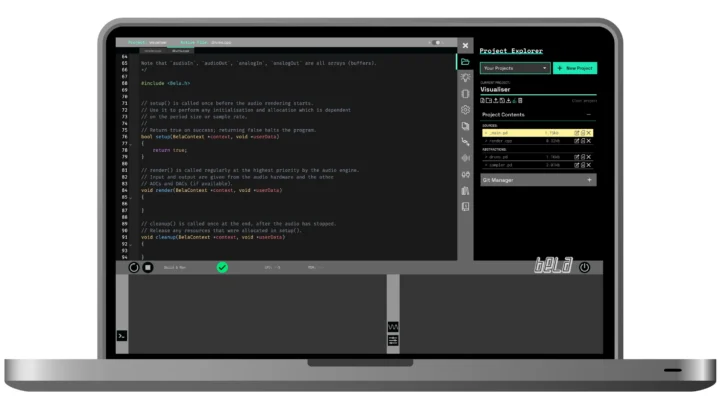Open the console terminal icon

(x=122, y=336)
